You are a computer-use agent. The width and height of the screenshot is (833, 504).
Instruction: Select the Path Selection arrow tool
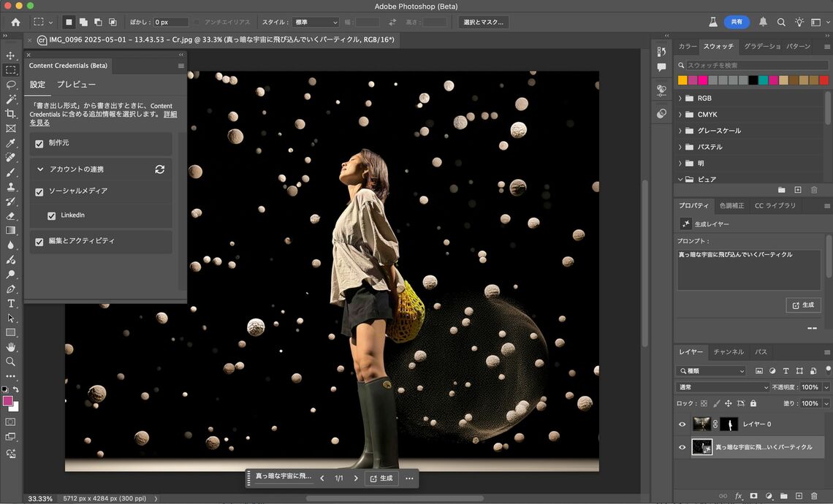(x=11, y=318)
